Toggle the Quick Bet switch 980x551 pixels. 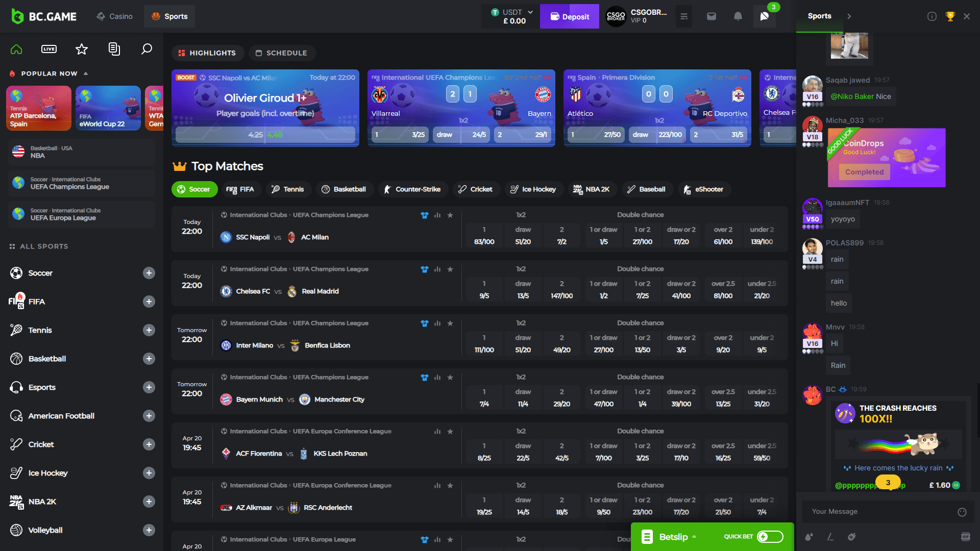tap(770, 537)
